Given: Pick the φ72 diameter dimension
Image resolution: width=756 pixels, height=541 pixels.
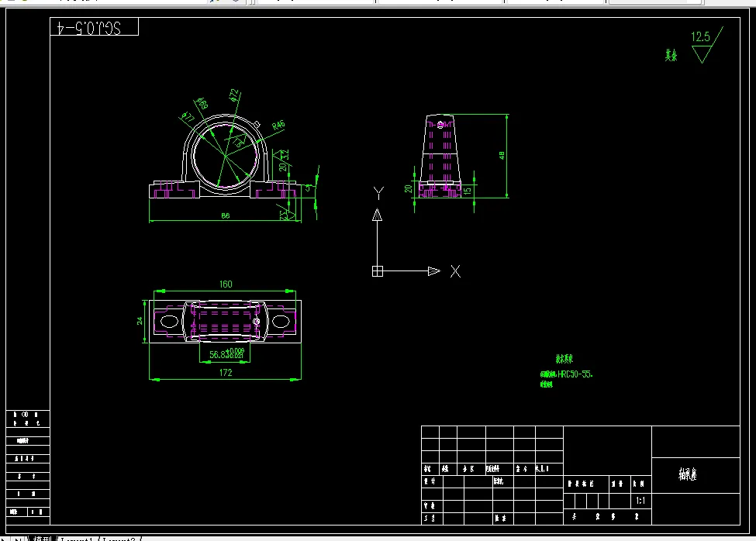Looking at the screenshot, I should pos(234,95).
